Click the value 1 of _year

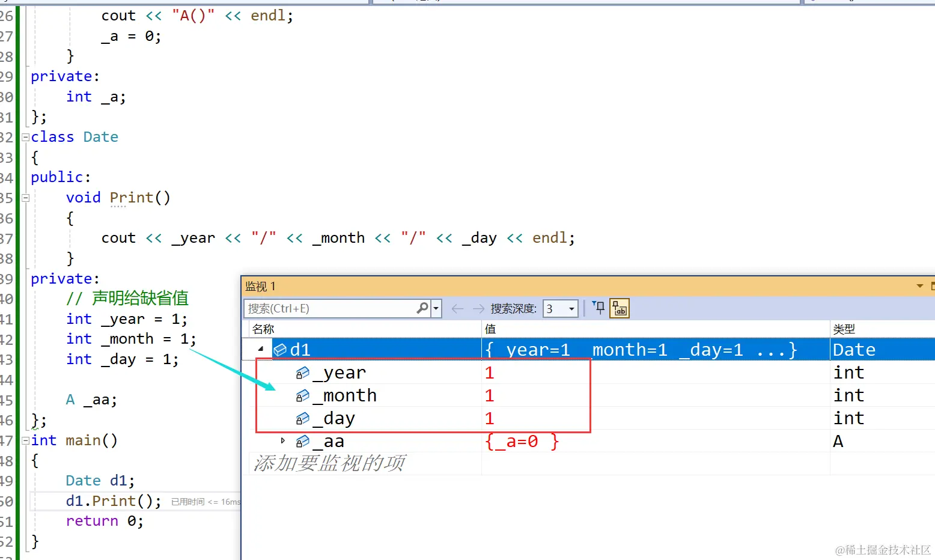coord(490,373)
